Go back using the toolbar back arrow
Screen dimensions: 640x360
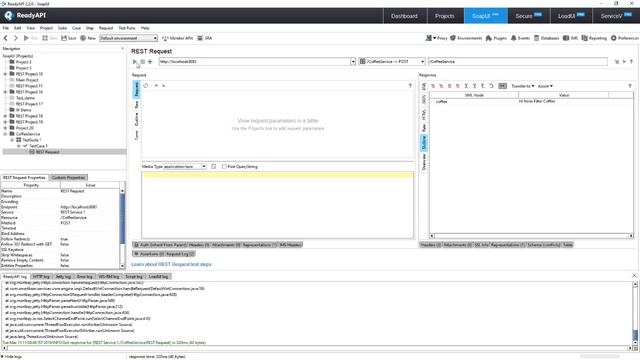pyautogui.click(x=6, y=38)
